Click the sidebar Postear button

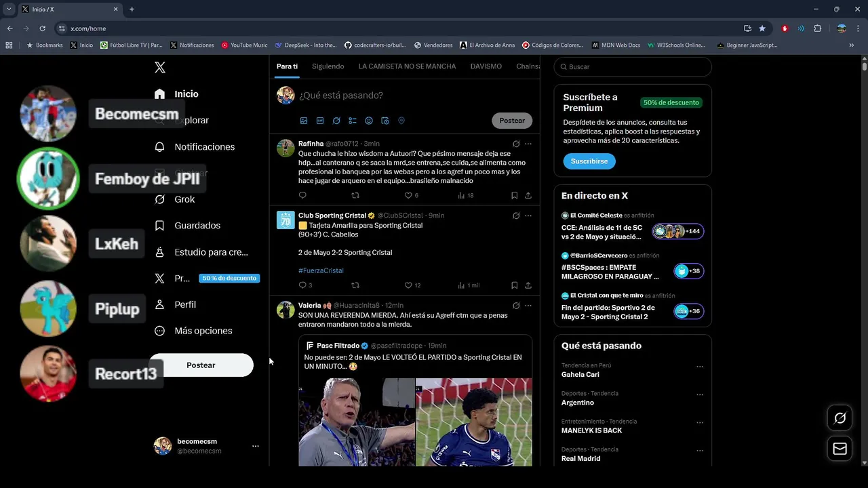tap(201, 365)
